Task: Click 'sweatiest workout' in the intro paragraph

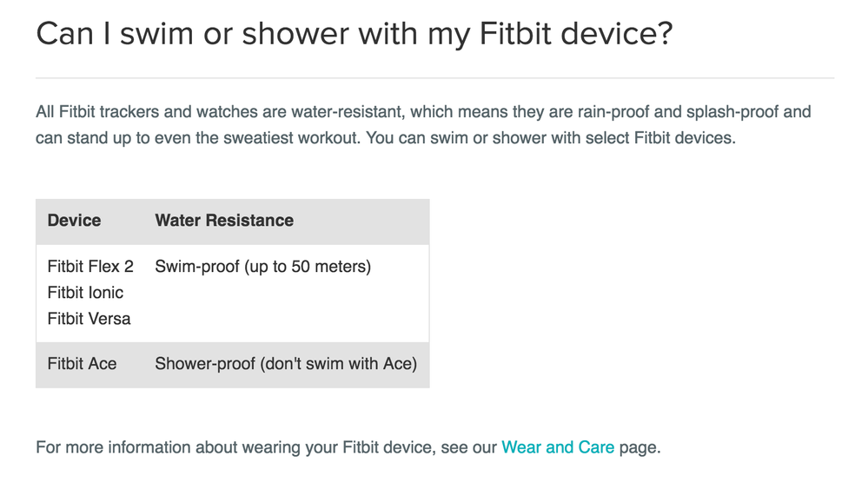Action: tap(290, 137)
